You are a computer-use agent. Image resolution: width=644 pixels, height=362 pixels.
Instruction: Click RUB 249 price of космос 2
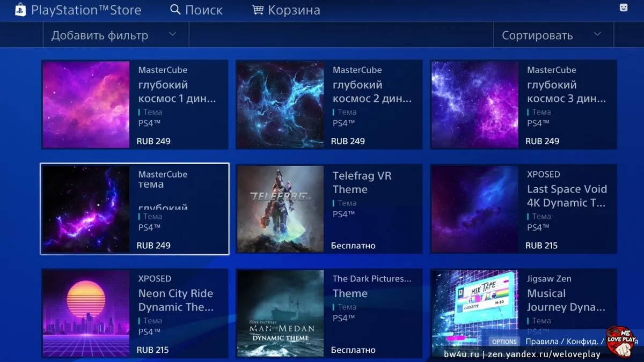(348, 141)
